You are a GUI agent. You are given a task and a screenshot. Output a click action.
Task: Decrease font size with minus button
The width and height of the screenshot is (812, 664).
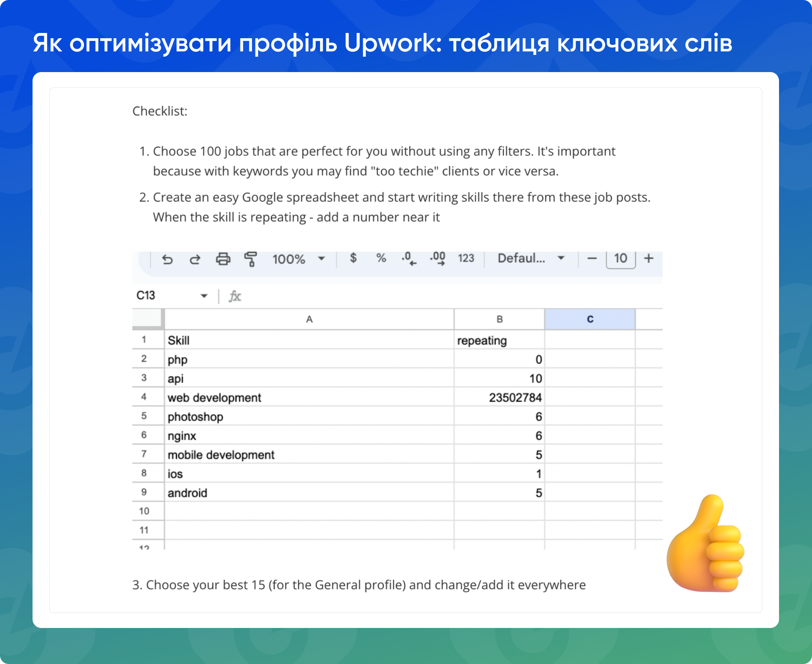591,258
